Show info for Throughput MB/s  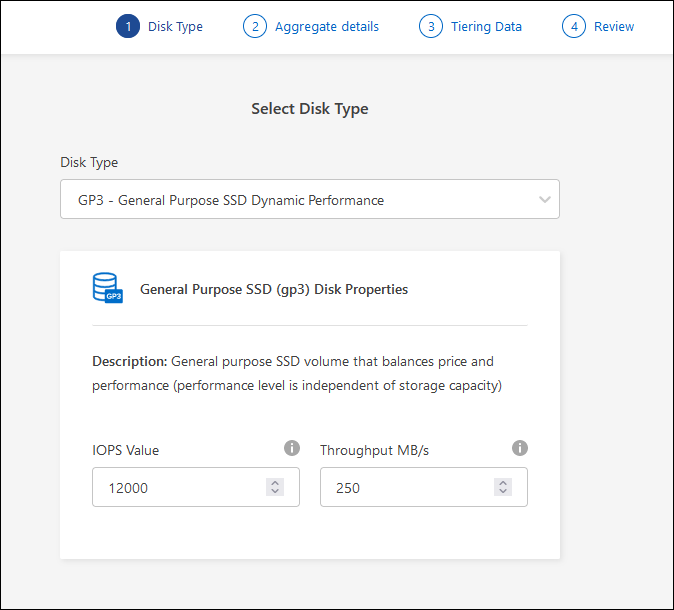click(519, 448)
